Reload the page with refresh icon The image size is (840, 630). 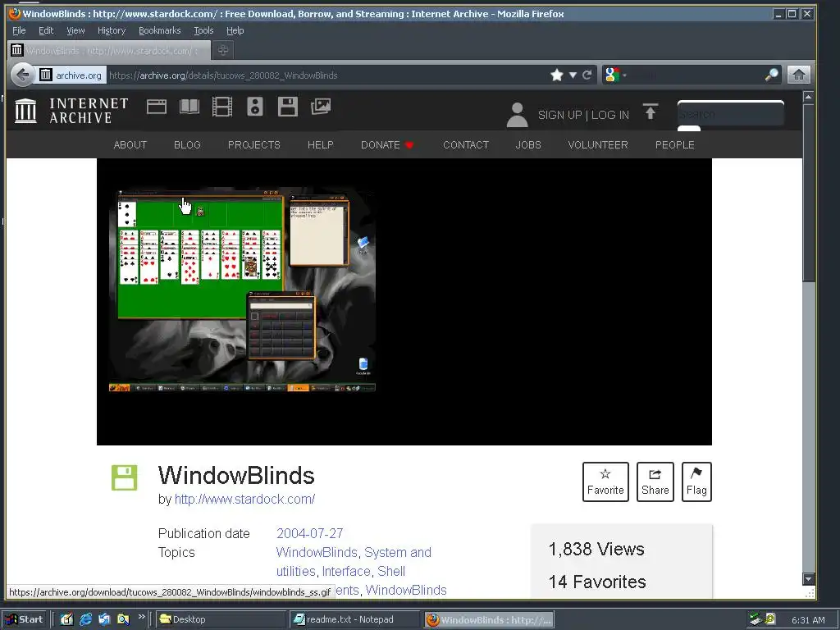pos(587,75)
